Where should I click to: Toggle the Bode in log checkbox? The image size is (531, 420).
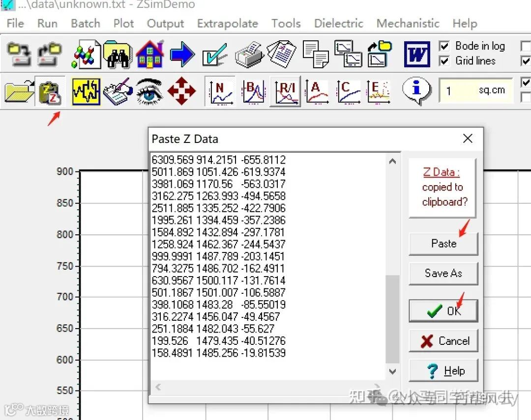tap(444, 46)
